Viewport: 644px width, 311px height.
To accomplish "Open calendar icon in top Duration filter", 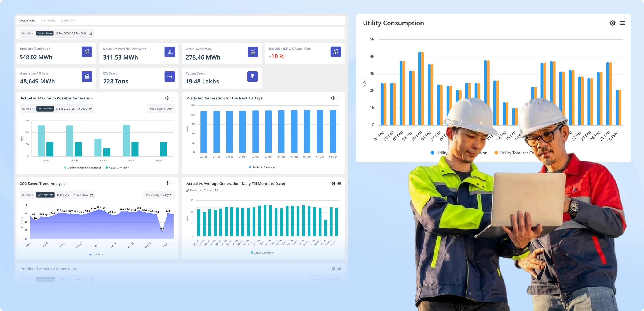I will [90, 34].
